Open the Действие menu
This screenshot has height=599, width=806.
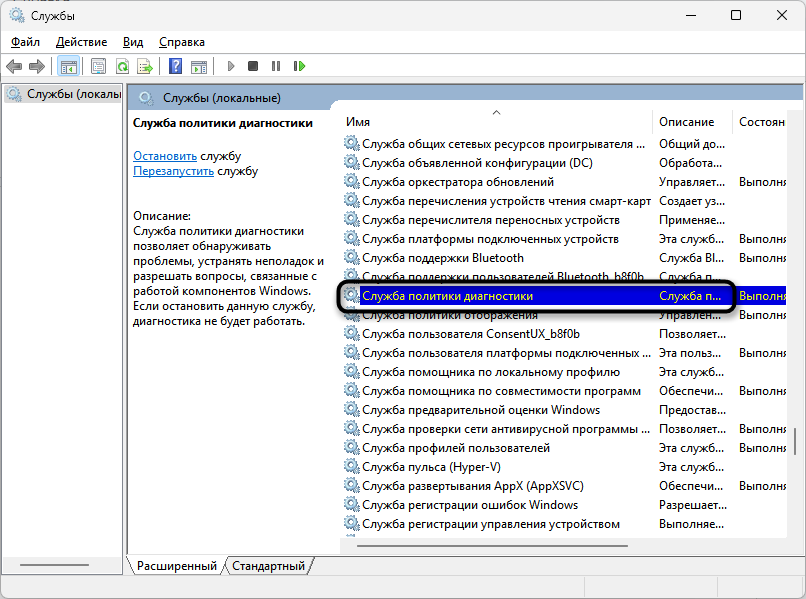pyautogui.click(x=82, y=42)
